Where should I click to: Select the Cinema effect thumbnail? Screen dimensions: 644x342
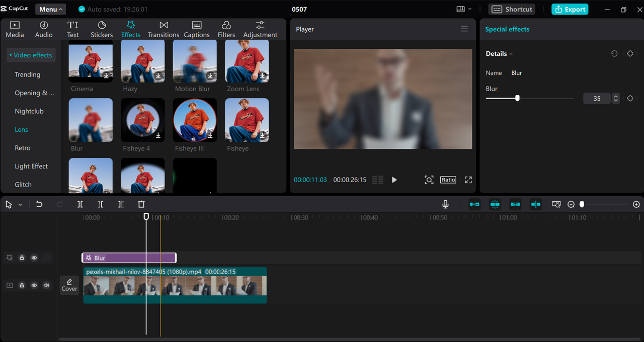91,61
